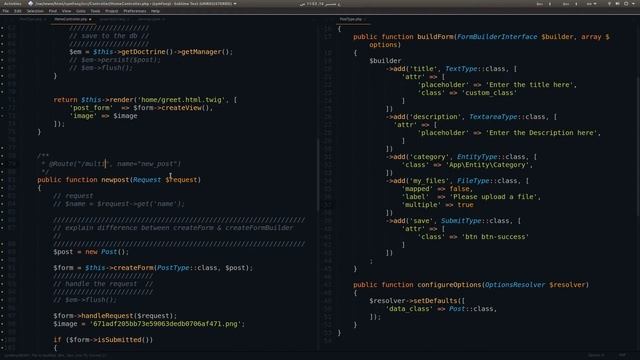Click "->add('category', EntityType::class" line

point(461,157)
